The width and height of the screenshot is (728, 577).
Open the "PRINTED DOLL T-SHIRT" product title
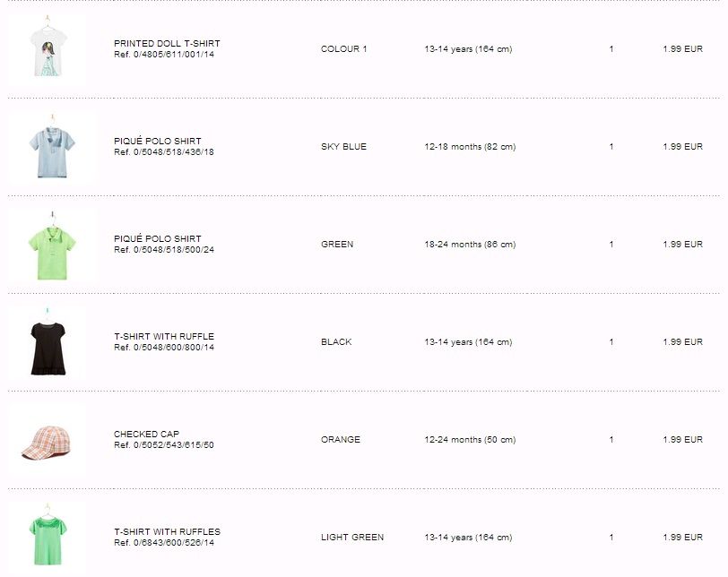(x=167, y=44)
